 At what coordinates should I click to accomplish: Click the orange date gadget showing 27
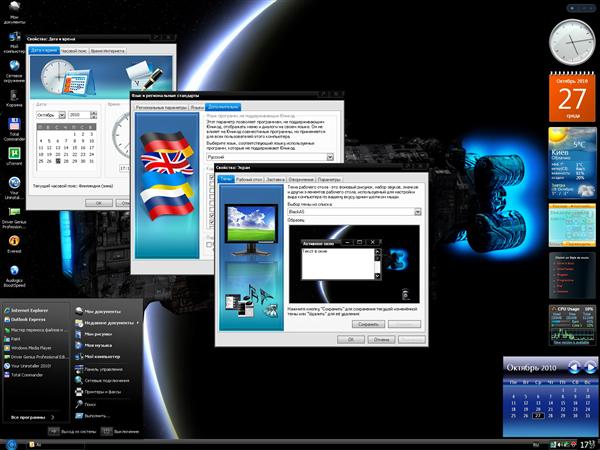[x=572, y=97]
